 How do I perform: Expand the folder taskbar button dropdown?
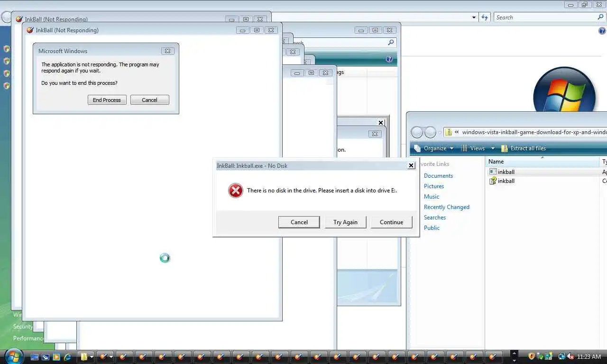(92, 357)
